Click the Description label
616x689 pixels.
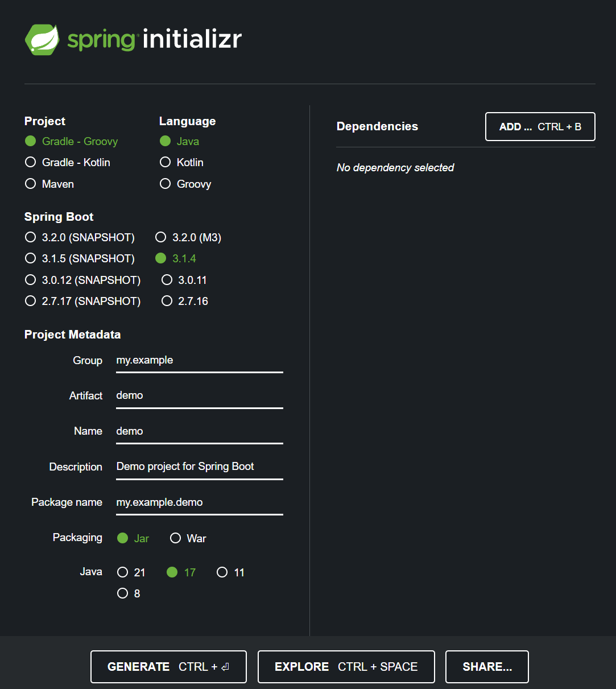click(76, 467)
